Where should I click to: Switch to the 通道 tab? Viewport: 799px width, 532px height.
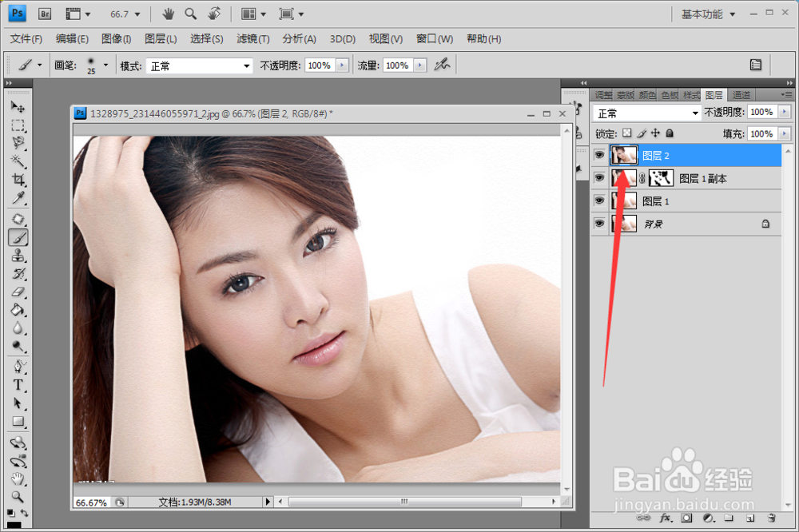click(741, 95)
